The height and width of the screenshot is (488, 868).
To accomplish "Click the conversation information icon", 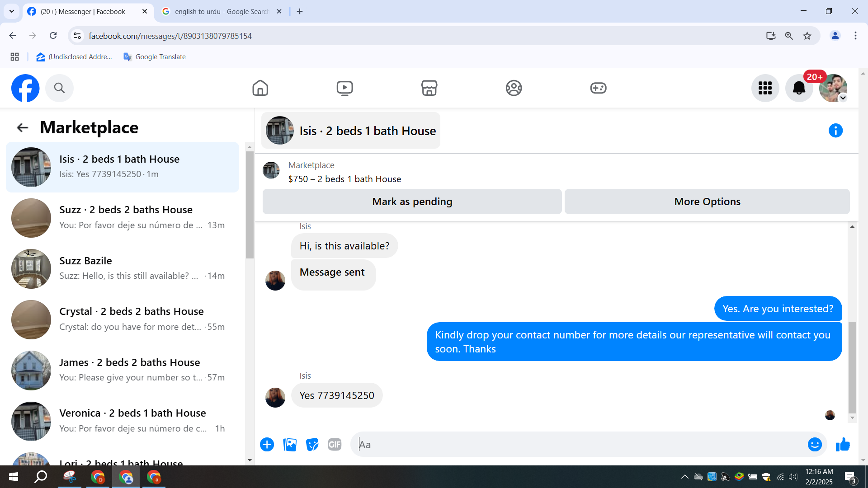I will 835,131.
